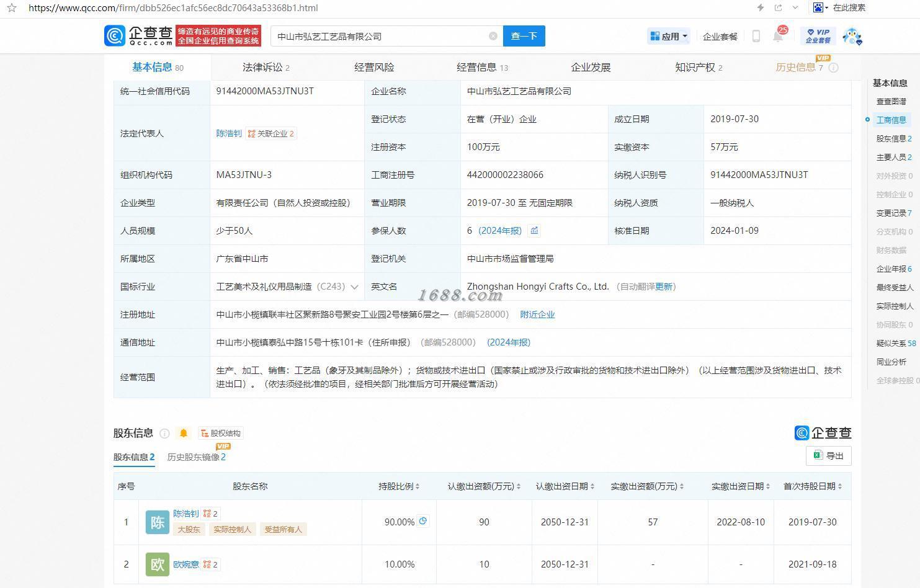Open the Baidu paw search engine selector
Viewport: 920px width, 588px height.
(820, 7)
